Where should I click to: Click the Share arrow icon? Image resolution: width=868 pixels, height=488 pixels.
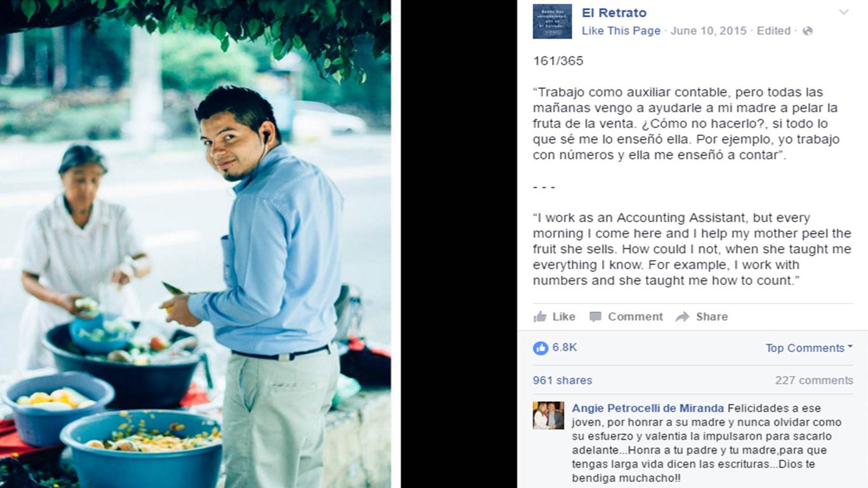click(x=682, y=317)
